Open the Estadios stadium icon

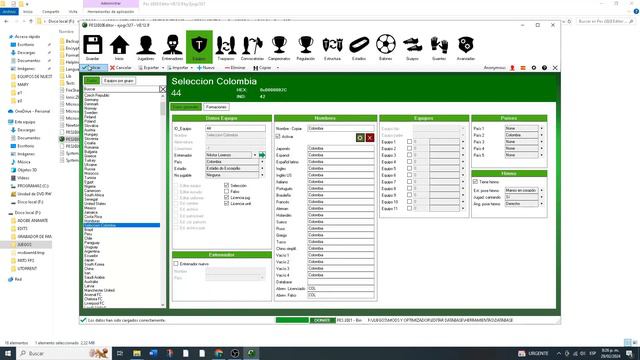point(359,45)
